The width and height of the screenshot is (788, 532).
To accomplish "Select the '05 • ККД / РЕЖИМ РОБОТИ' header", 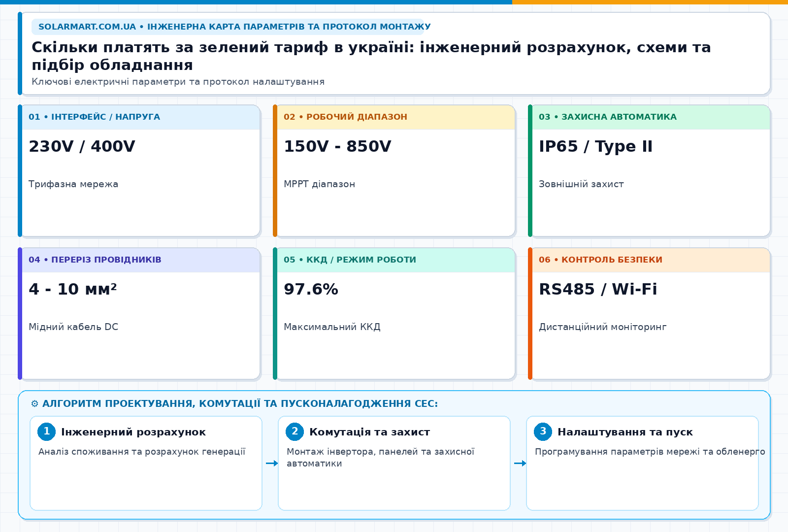I will tap(396, 260).
